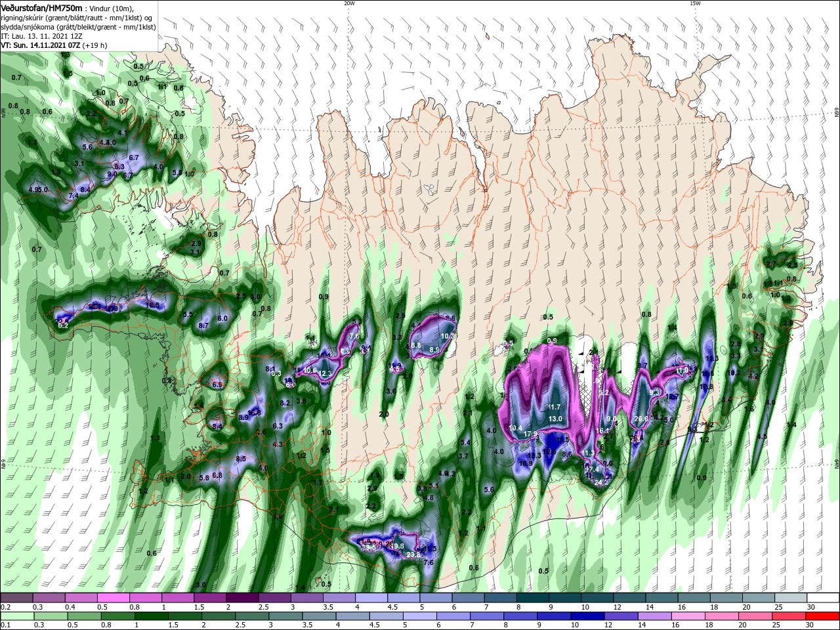840x630 pixels.
Task: Click the red 30 mm swatch in lower legend row
Action: click(x=824, y=616)
